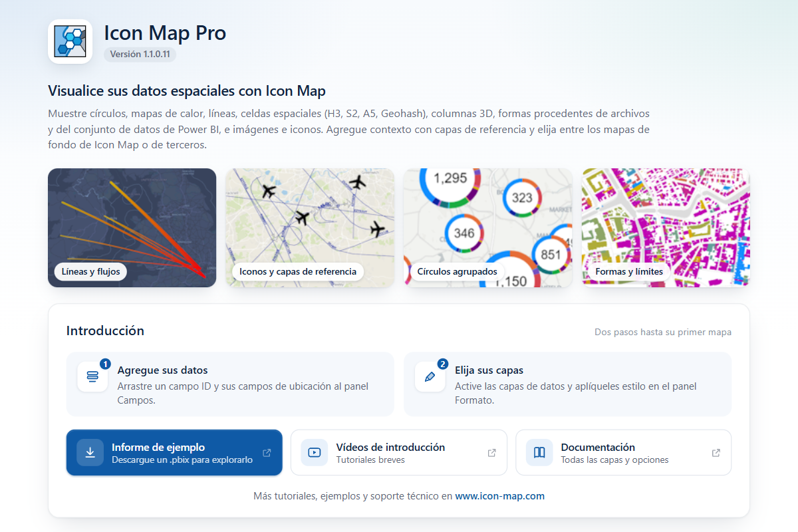Viewport: 798px width, 532px height.
Task: Click the layers icon beside Agregue sus datos
Action: 92,376
